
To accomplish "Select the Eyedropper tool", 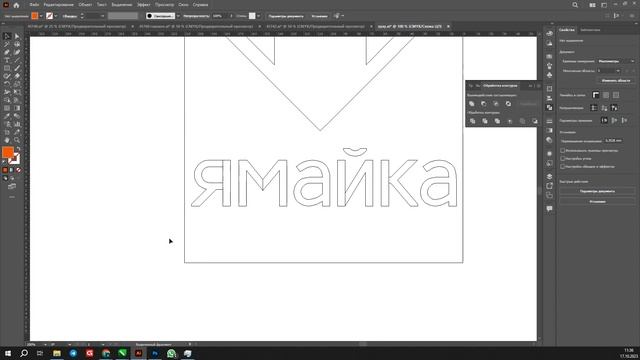I will (7, 116).
